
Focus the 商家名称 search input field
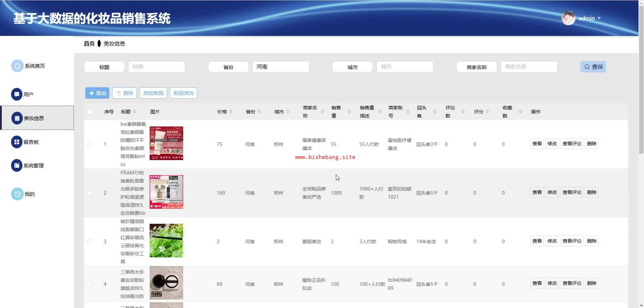coord(529,67)
